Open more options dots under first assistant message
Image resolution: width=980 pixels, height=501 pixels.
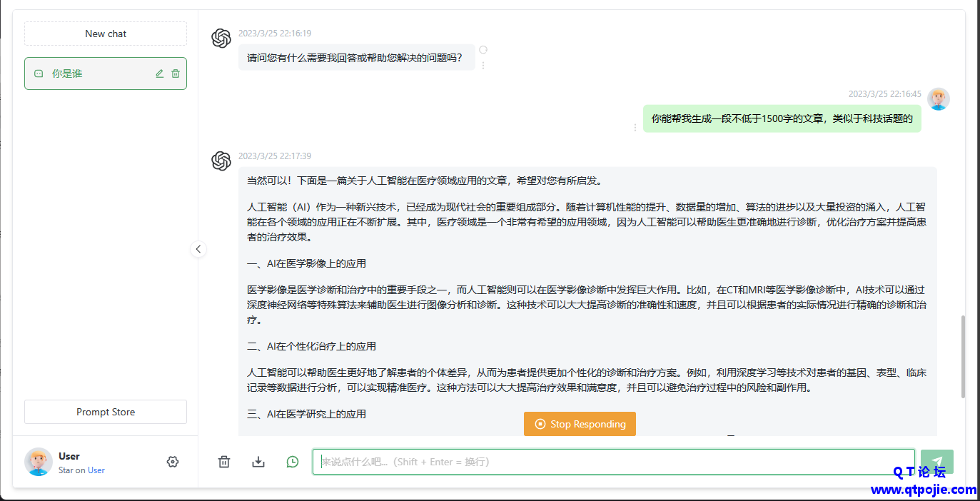[x=483, y=65]
